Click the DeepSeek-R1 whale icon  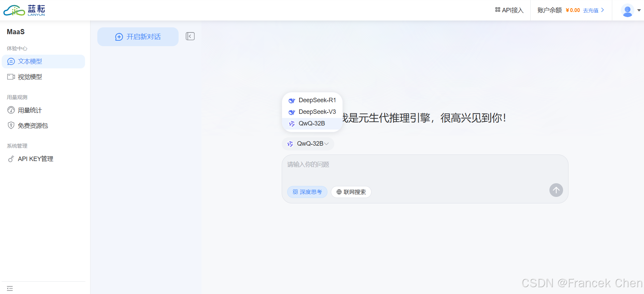[292, 101]
